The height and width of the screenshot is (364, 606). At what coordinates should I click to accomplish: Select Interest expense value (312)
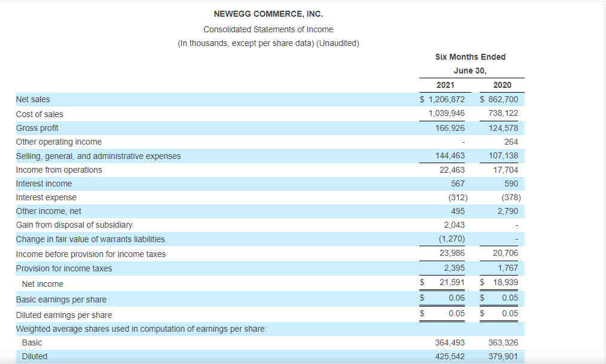458,197
